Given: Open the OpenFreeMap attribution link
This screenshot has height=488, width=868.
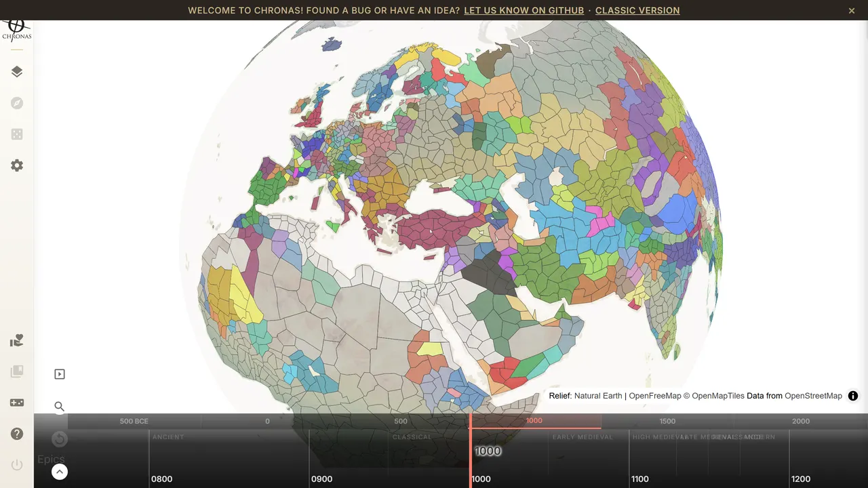Looking at the screenshot, I should [655, 396].
